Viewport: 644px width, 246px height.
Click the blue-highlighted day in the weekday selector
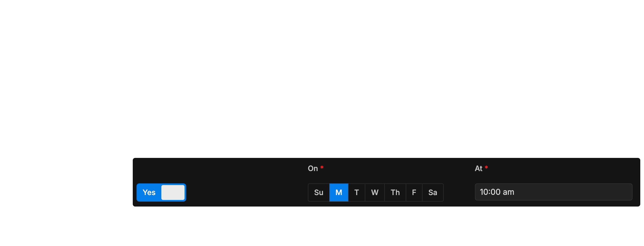click(339, 193)
